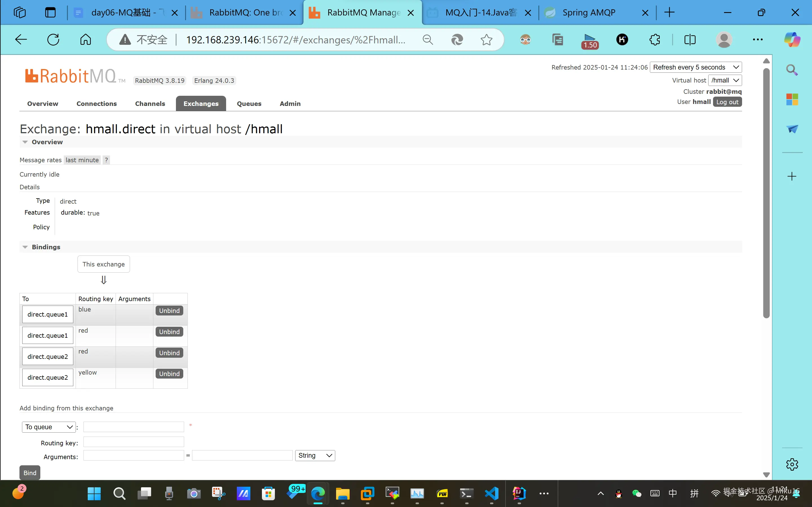Open the split screen icon
812x507 pixels.
click(x=690, y=39)
